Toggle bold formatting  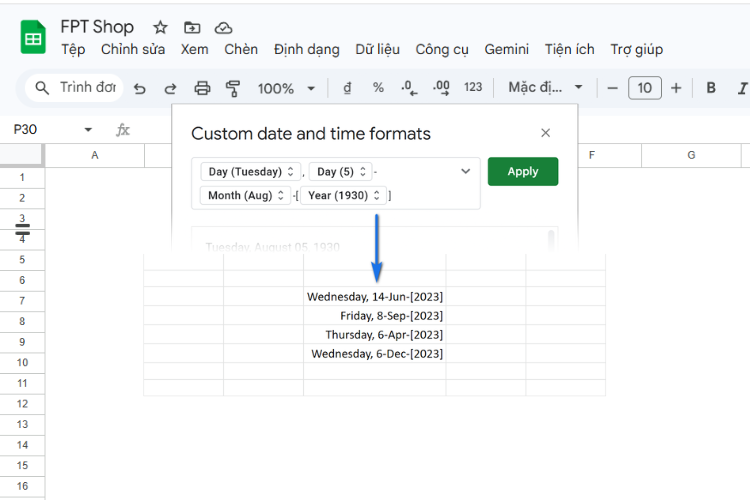[711, 88]
